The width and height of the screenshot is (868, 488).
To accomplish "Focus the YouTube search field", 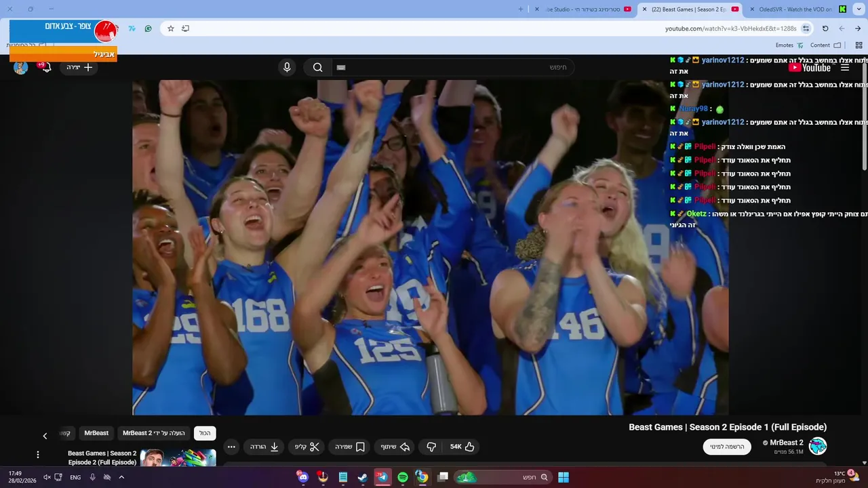I will tap(452, 67).
